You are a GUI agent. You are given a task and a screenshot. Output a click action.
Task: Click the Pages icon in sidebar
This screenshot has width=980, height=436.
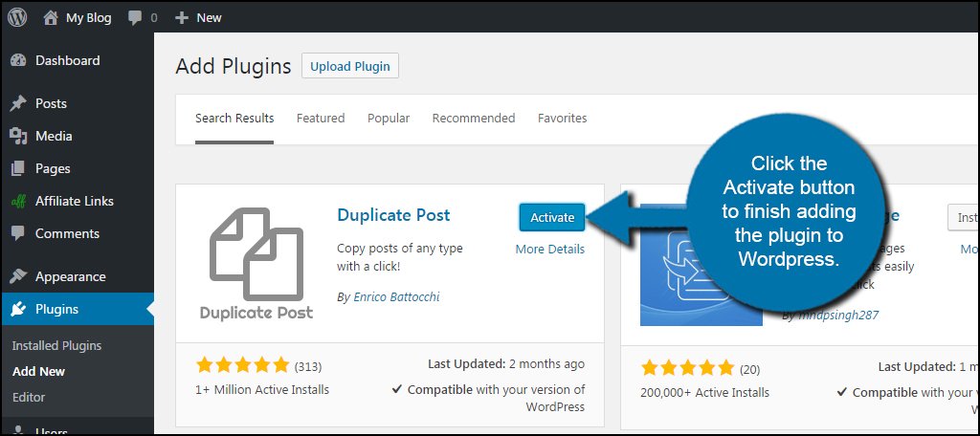(19, 168)
